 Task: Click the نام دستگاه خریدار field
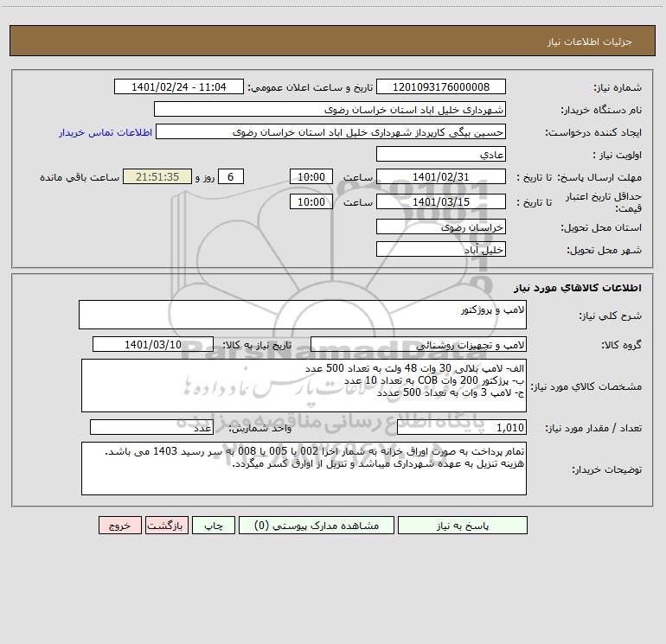pos(330,109)
